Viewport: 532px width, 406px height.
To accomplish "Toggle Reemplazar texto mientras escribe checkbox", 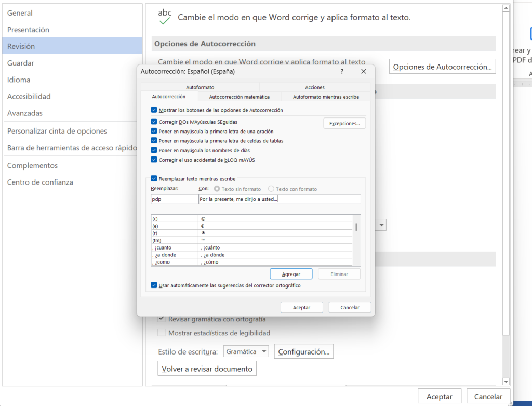I will tap(154, 179).
